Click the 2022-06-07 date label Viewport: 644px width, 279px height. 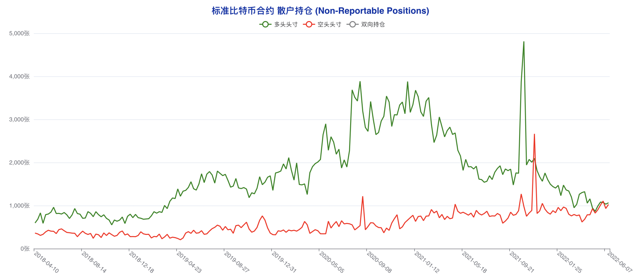click(x=620, y=262)
